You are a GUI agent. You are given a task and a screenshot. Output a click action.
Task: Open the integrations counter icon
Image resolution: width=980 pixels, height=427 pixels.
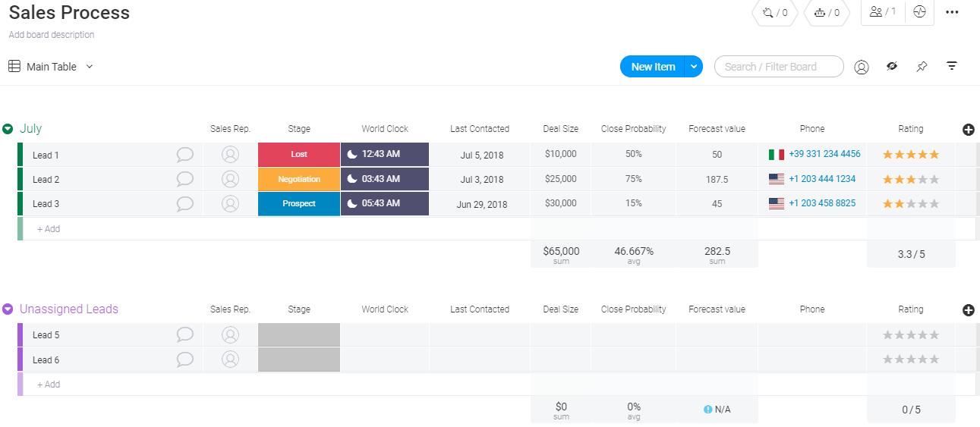(775, 12)
